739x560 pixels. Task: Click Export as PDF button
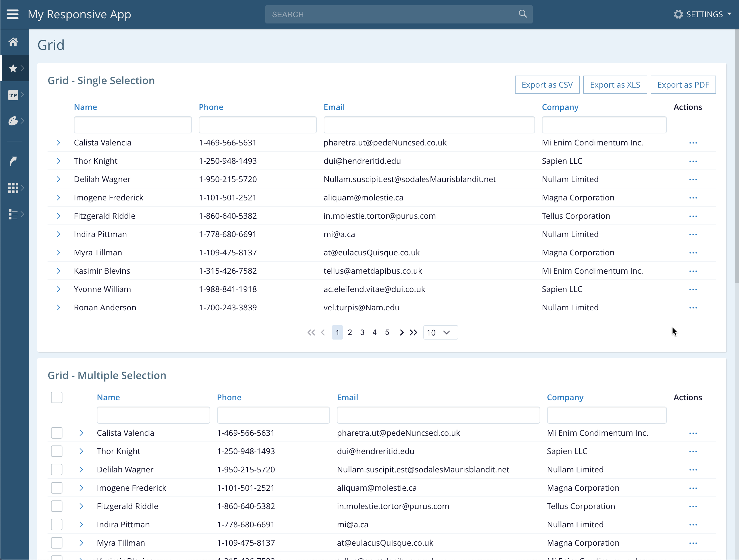click(683, 85)
